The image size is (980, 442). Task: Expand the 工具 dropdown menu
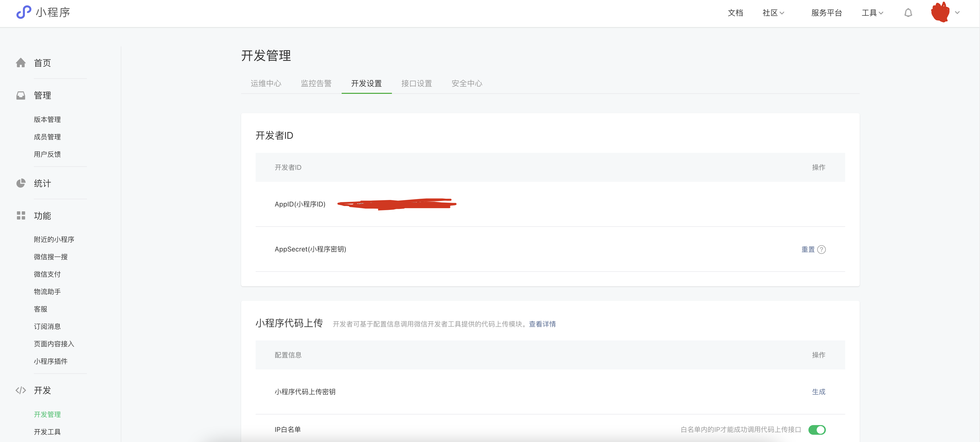point(872,13)
